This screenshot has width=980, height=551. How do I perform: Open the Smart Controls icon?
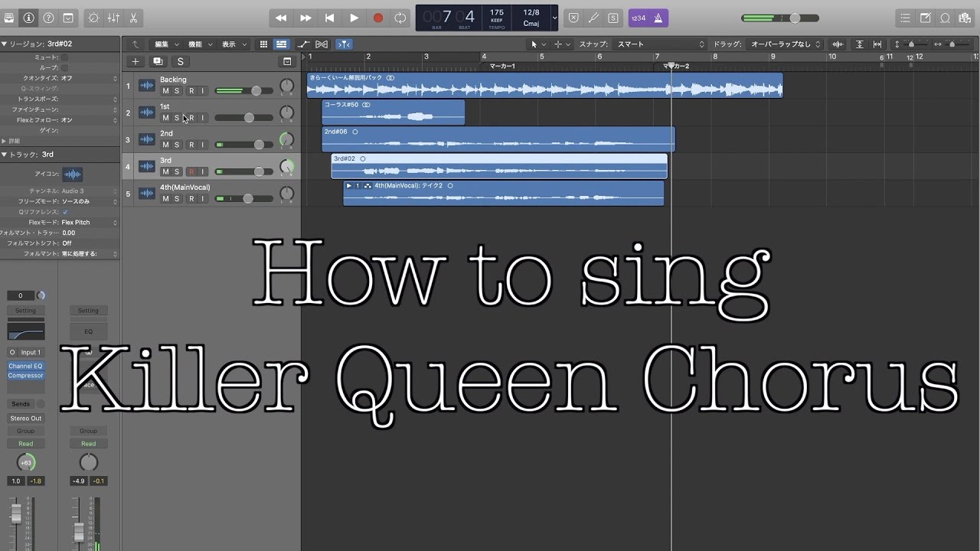(94, 18)
